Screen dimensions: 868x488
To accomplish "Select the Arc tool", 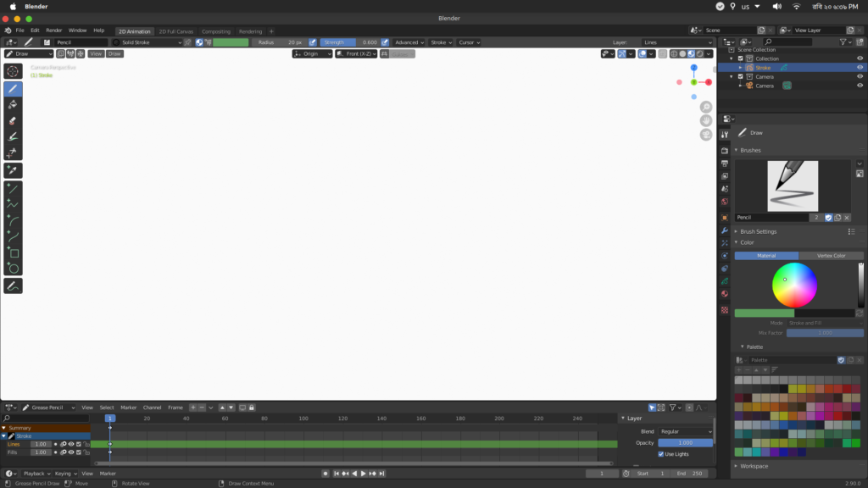I will click(x=12, y=219).
